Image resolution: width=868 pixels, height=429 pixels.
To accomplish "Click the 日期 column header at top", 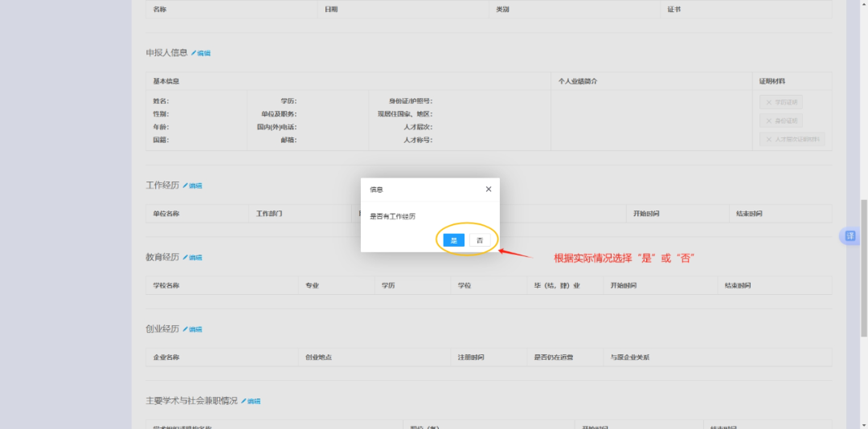I will [331, 10].
